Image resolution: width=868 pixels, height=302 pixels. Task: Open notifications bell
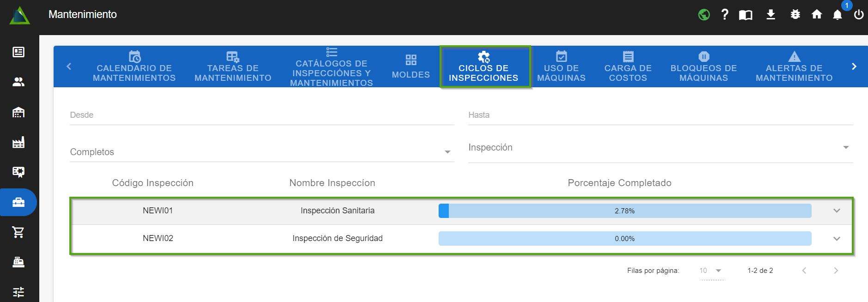[837, 15]
